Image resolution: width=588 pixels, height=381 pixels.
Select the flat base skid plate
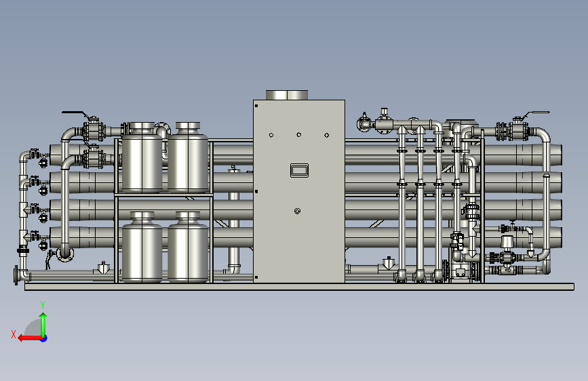click(x=299, y=287)
